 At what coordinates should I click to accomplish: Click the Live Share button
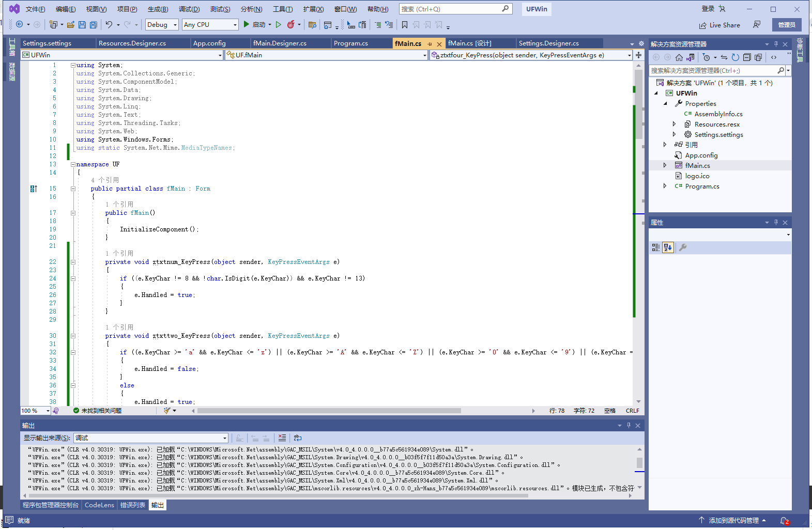pos(719,25)
